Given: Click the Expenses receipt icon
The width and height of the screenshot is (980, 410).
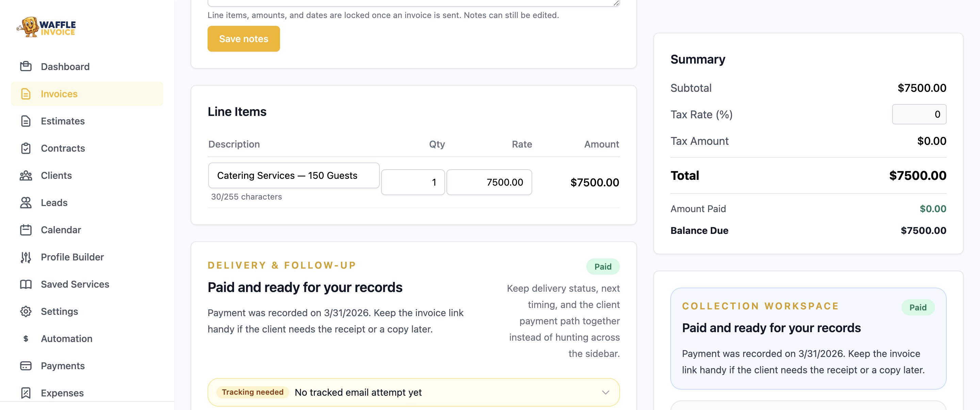Looking at the screenshot, I should [26, 393].
